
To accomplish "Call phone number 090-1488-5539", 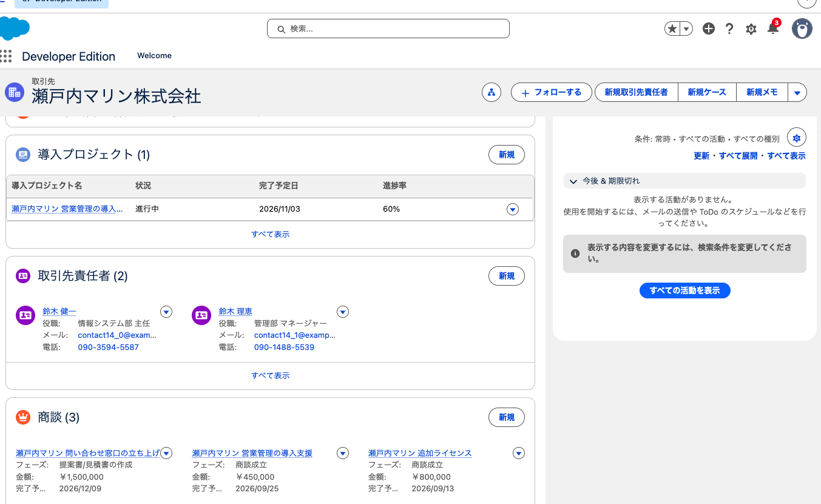I will point(284,347).
